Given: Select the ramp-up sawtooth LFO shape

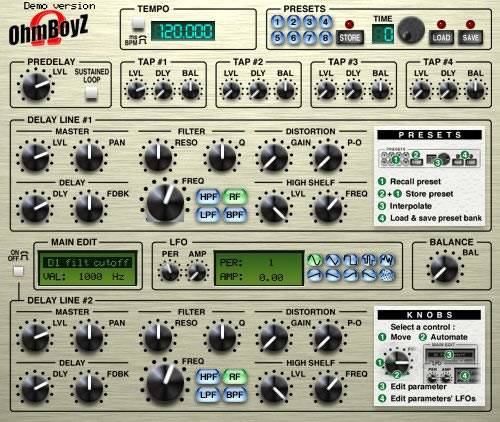Looking at the screenshot, I should click(315, 275).
